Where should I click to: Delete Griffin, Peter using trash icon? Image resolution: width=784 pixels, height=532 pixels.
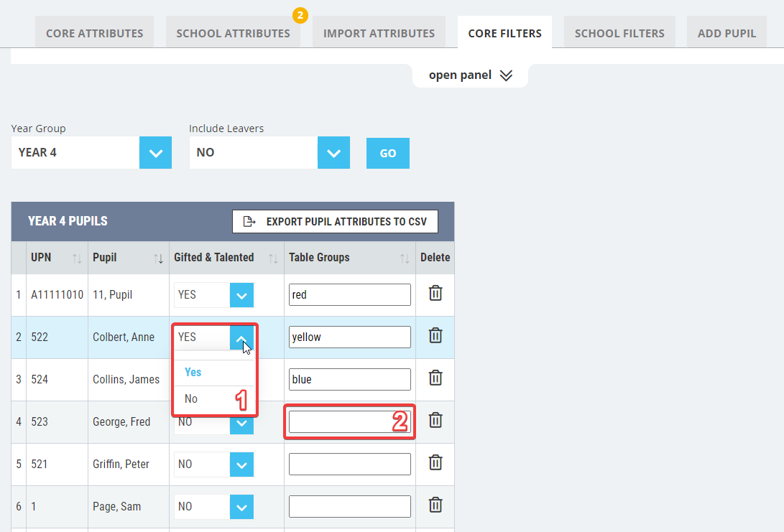435,463
